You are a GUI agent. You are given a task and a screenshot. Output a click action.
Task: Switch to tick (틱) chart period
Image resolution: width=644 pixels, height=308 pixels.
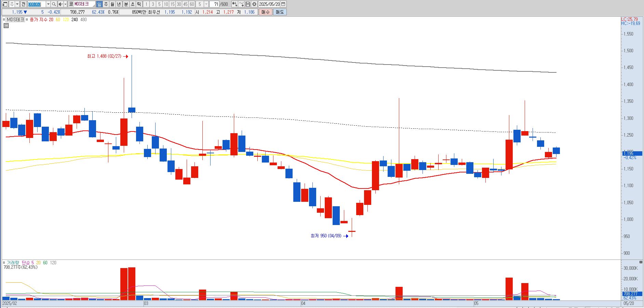[x=139, y=4]
